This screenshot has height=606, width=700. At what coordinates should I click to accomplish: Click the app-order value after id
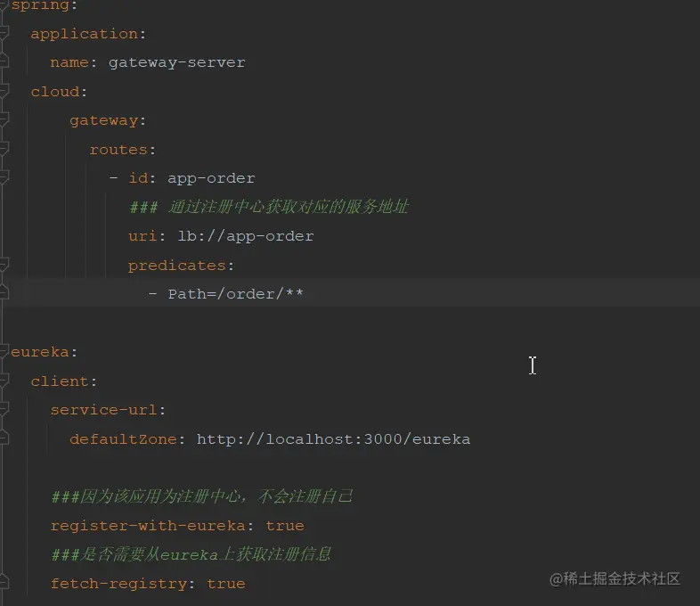click(x=211, y=178)
